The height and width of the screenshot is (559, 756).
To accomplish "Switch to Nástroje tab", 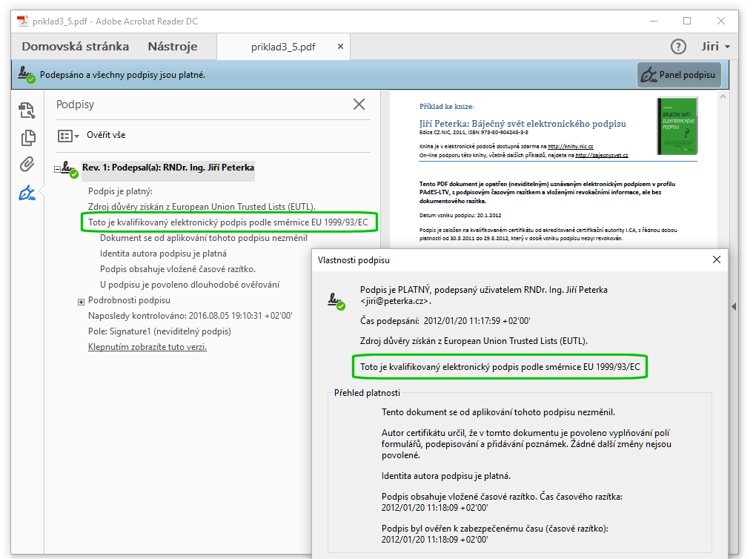I will pyautogui.click(x=172, y=47).
